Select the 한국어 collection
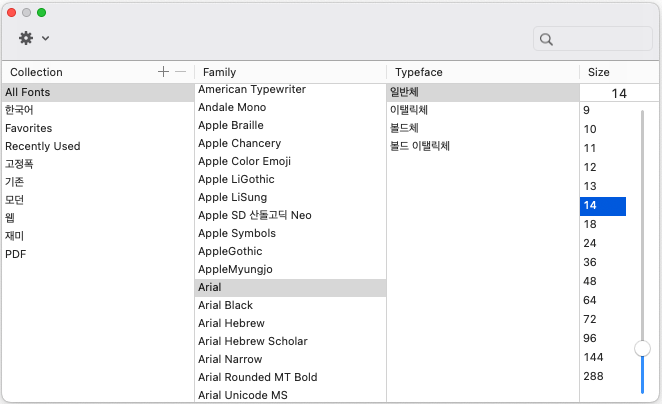Image resolution: width=662 pixels, height=404 pixels. click(x=98, y=110)
